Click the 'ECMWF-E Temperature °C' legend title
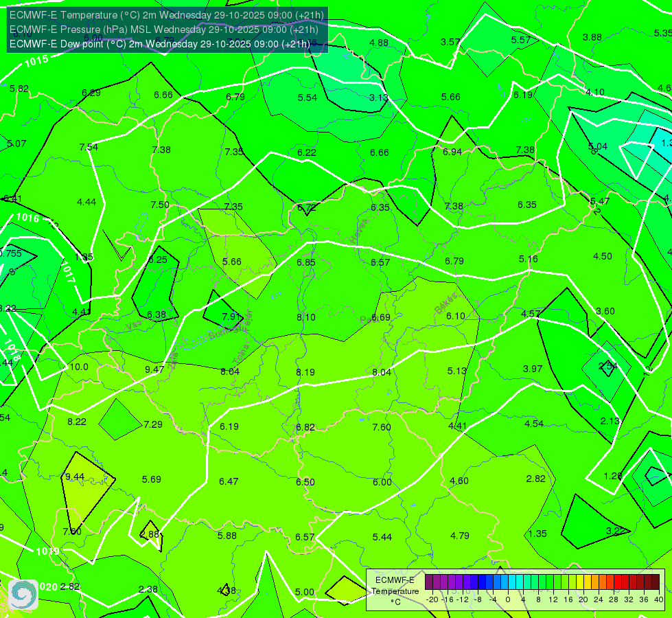 (x=395, y=591)
